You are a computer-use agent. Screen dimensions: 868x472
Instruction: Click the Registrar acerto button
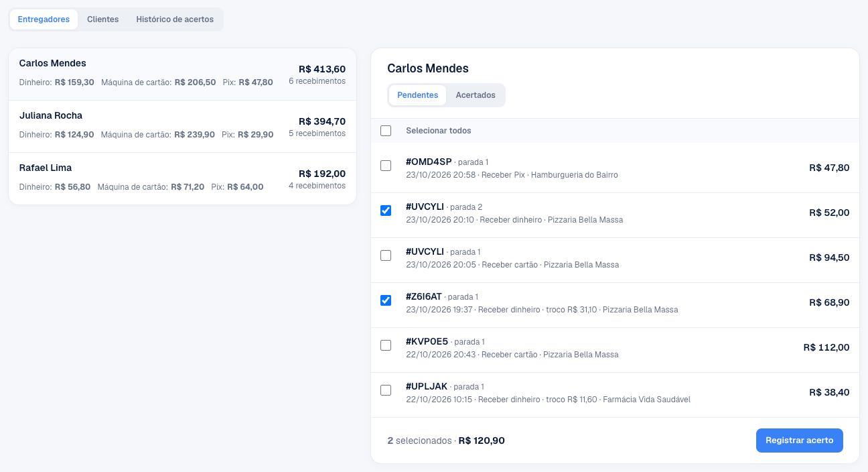click(800, 440)
